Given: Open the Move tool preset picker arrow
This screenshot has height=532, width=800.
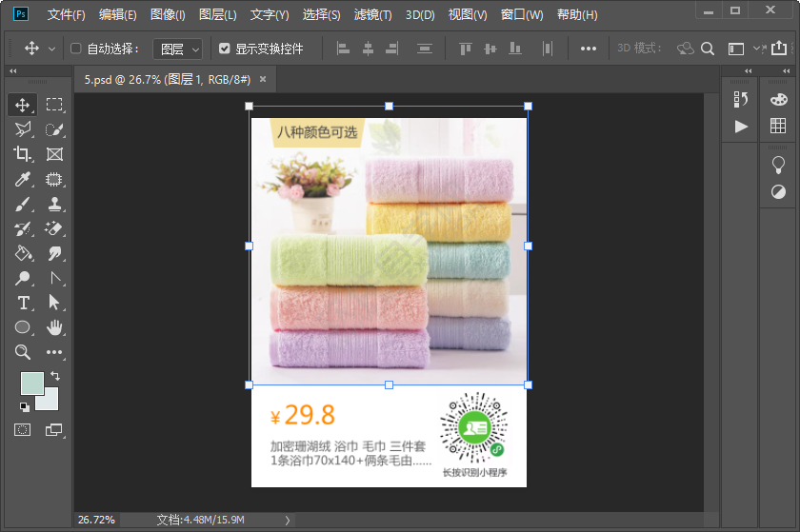Looking at the screenshot, I should point(51,49).
